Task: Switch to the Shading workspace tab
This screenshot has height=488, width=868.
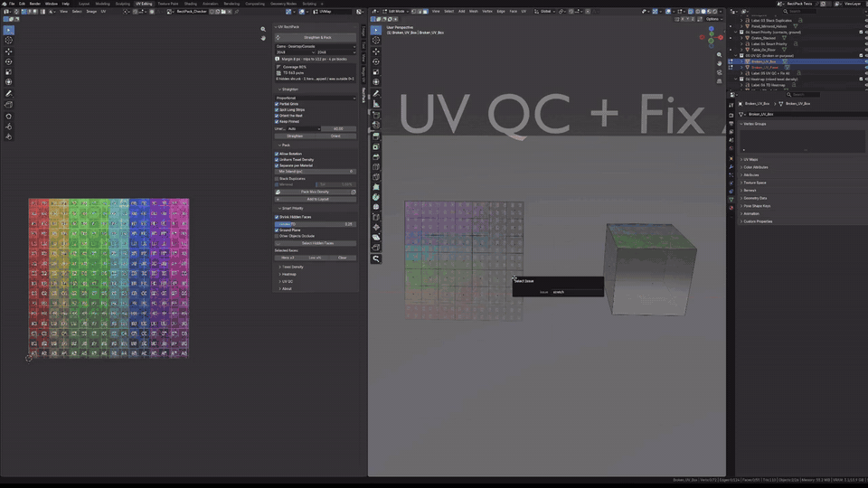Action: 191,4
